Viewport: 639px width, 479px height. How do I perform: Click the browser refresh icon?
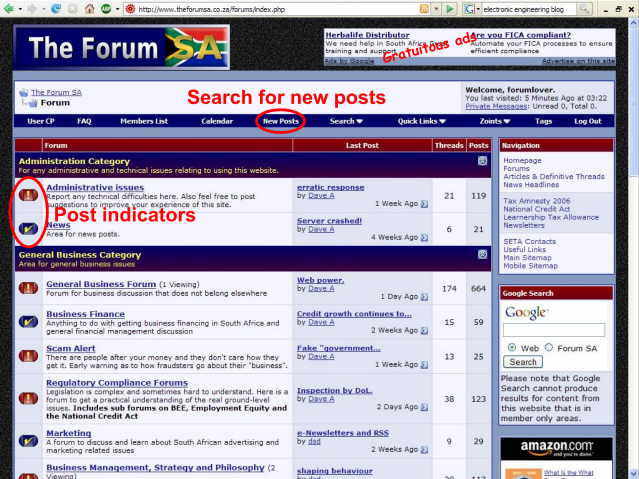pos(55,9)
